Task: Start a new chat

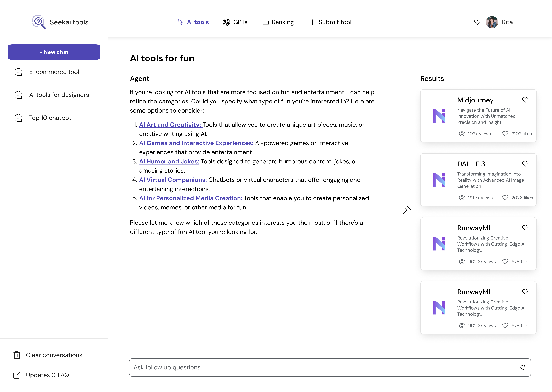Action: pyautogui.click(x=54, y=52)
